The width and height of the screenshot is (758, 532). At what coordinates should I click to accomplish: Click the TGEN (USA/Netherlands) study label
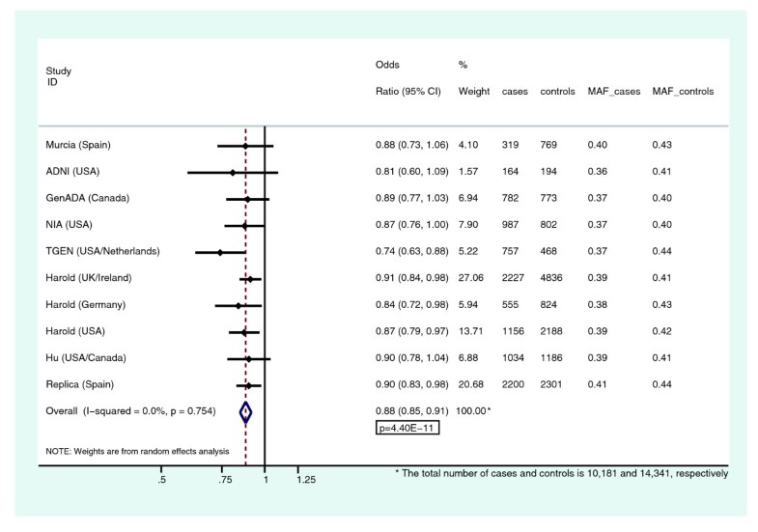(102, 251)
